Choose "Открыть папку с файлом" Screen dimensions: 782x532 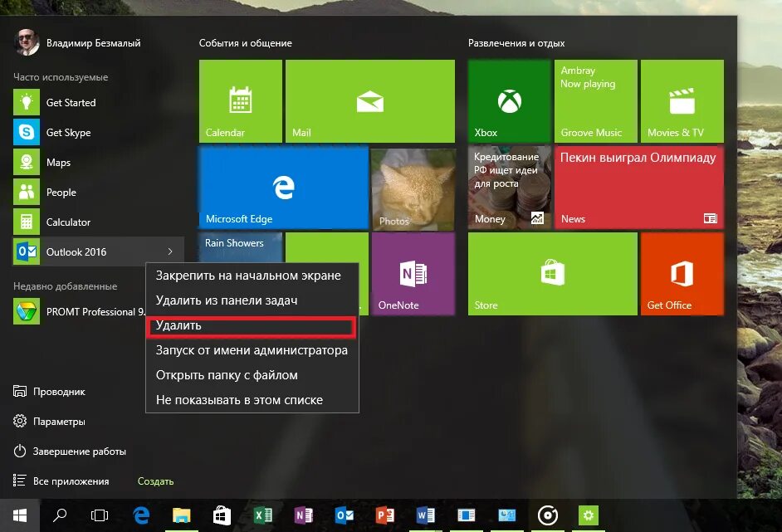click(x=252, y=375)
